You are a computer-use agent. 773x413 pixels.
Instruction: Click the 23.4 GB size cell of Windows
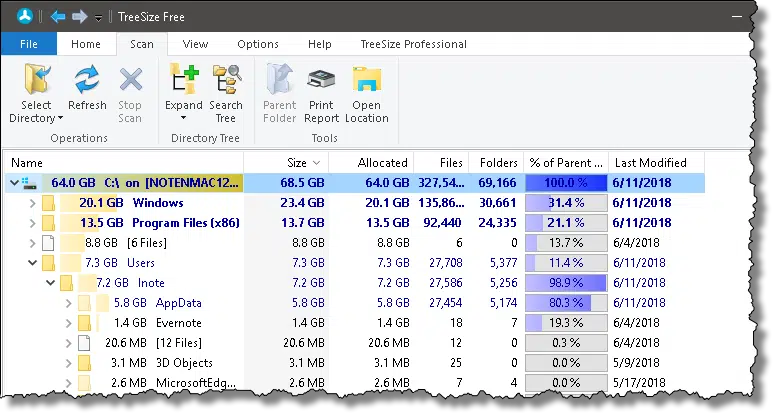coord(302,203)
